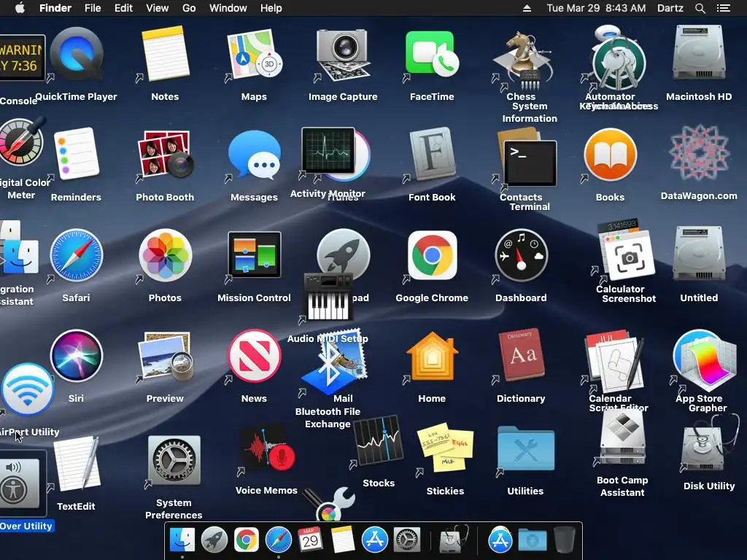
Task: Open the Boot Camp Assistant desktop icon
Action: [x=622, y=438]
